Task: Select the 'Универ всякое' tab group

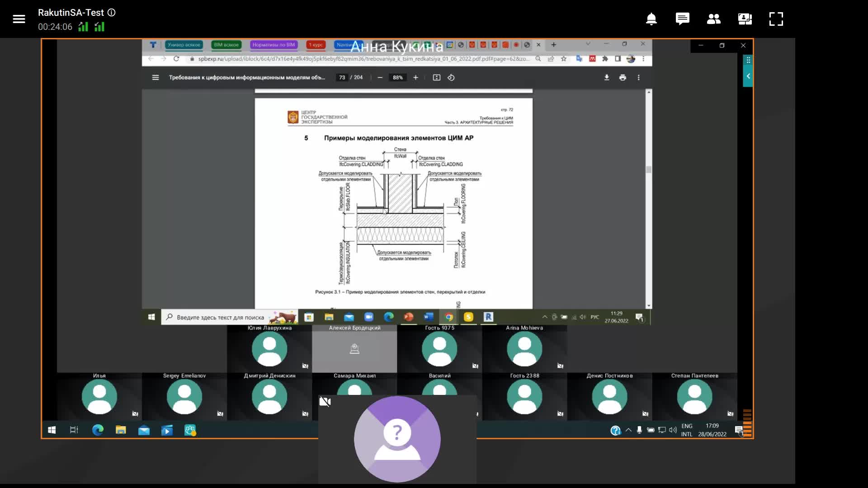Action: click(184, 45)
